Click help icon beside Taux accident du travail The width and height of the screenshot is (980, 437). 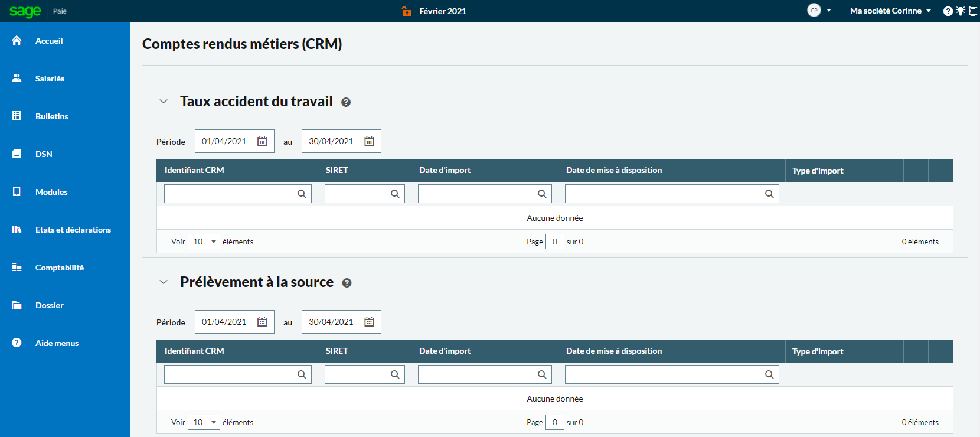click(x=346, y=102)
